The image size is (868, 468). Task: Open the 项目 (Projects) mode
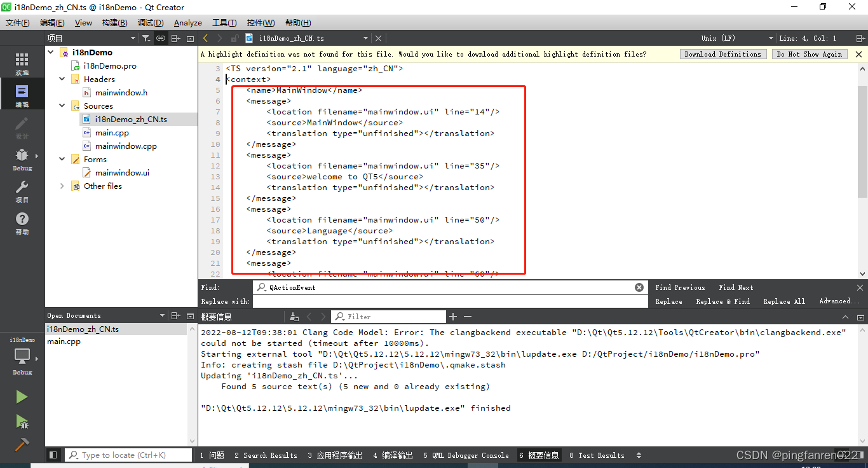(x=22, y=191)
